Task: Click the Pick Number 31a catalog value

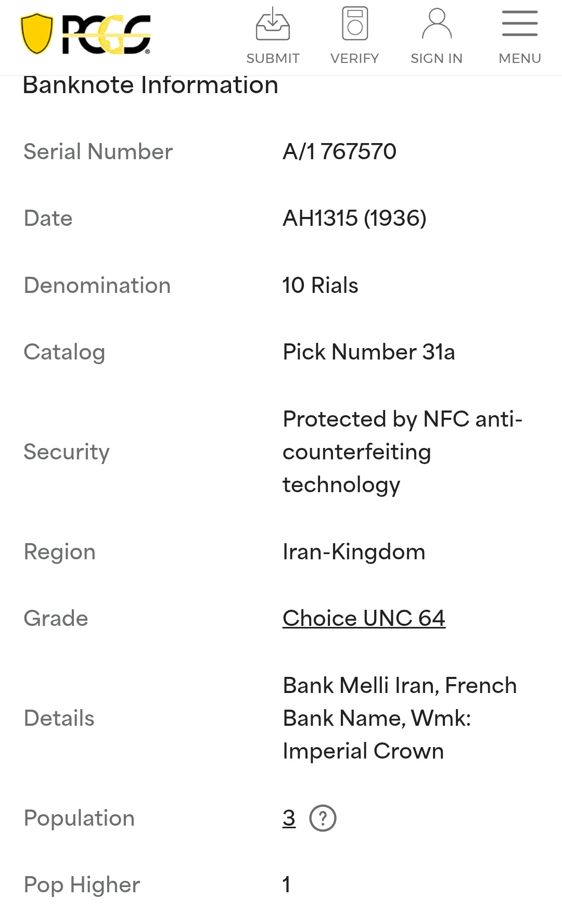Action: point(368,352)
